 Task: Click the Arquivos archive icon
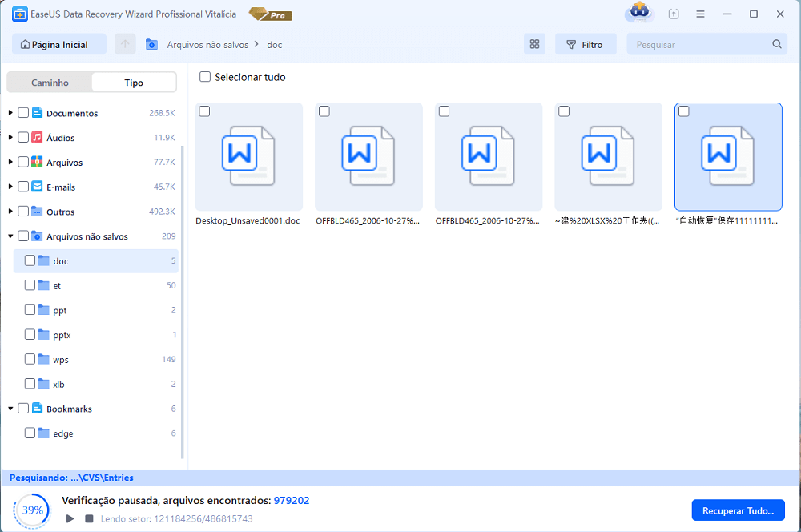tap(38, 162)
